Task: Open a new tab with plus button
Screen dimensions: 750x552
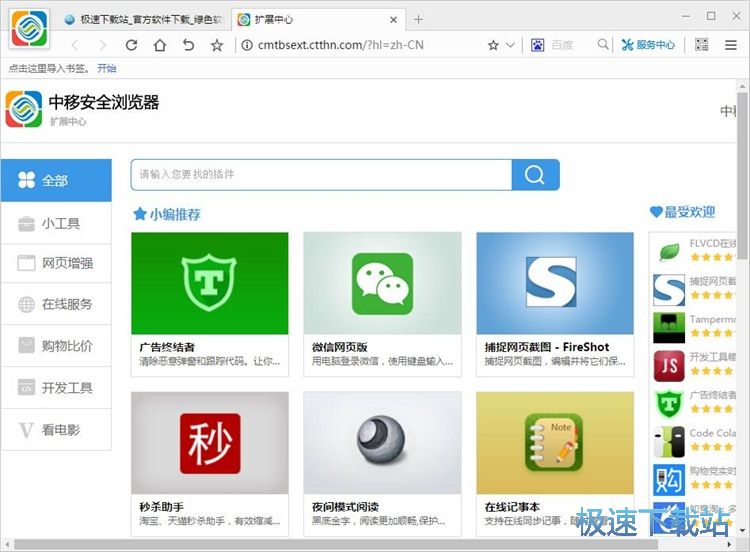Action: pos(418,19)
